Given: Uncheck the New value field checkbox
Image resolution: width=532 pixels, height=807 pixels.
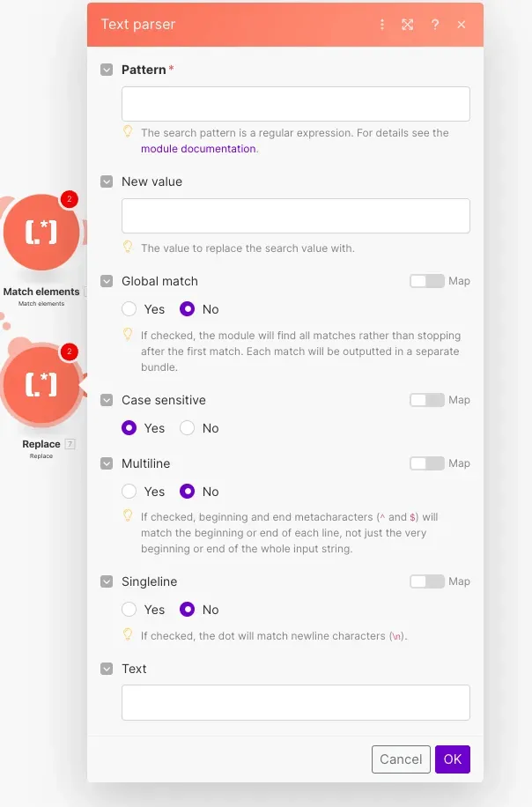Looking at the screenshot, I should coord(107,181).
